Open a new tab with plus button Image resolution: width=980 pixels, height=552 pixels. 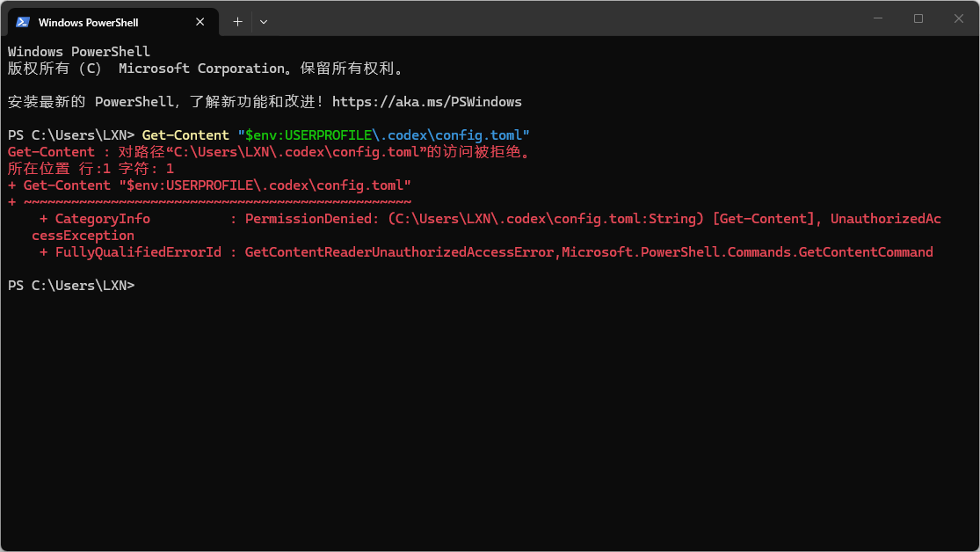point(237,22)
